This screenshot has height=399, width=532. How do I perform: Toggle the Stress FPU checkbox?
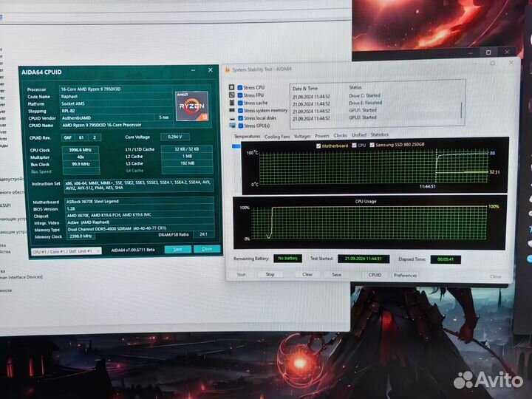click(240, 95)
